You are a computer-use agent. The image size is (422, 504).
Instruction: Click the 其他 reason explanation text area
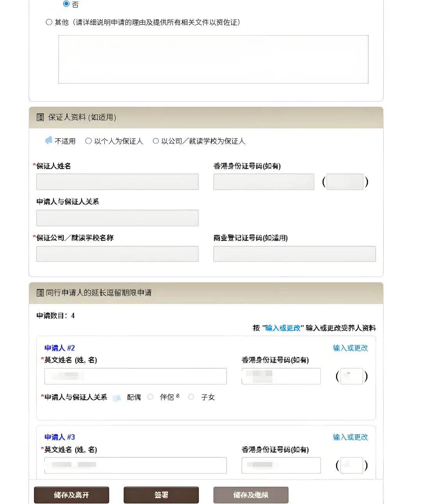pos(213,59)
